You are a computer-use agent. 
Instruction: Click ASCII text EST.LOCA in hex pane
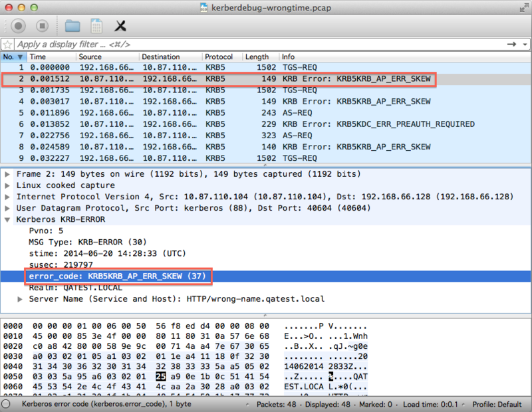click(x=304, y=387)
